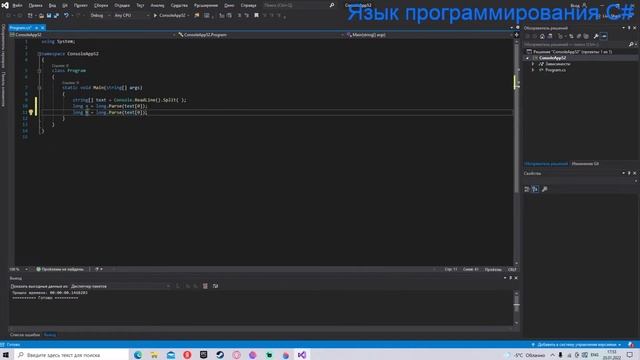Open the Debug configuration dropdown
The image size is (640, 360).
click(100, 16)
